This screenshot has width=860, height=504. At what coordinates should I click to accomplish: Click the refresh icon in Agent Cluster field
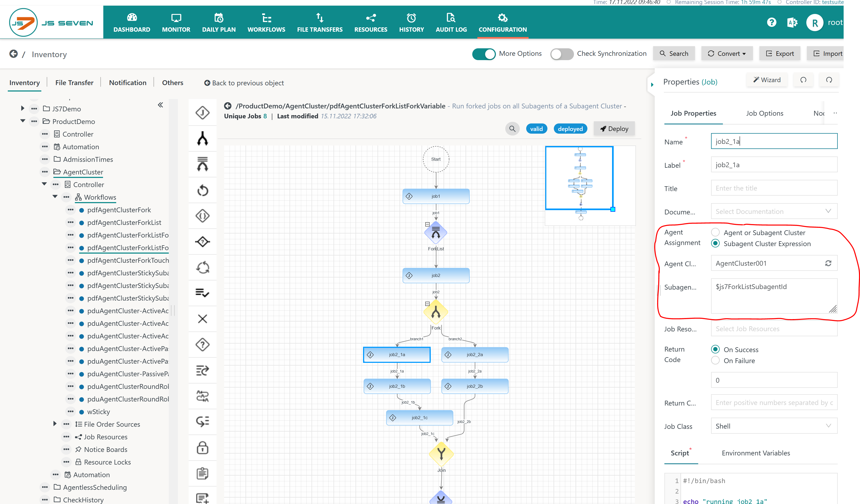coord(828,263)
